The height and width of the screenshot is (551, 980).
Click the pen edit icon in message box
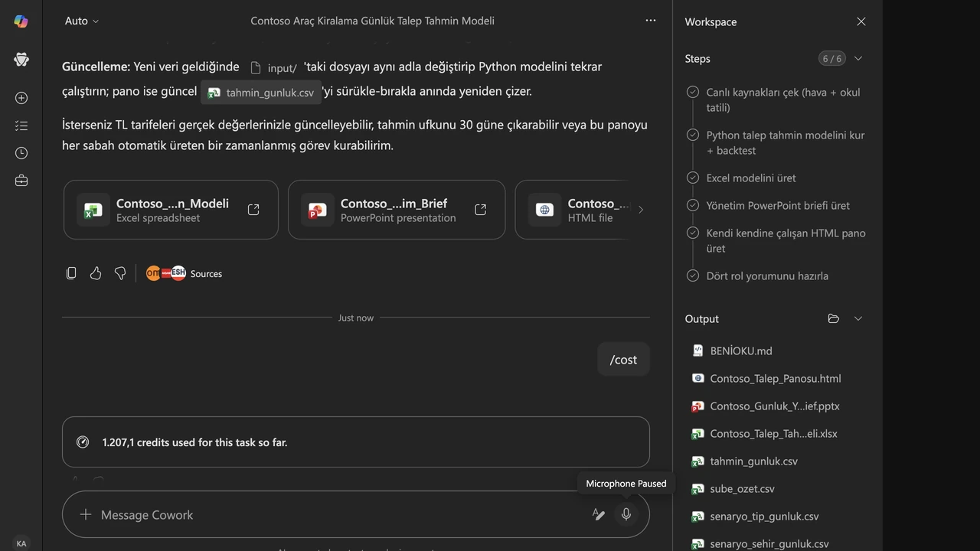tap(599, 515)
